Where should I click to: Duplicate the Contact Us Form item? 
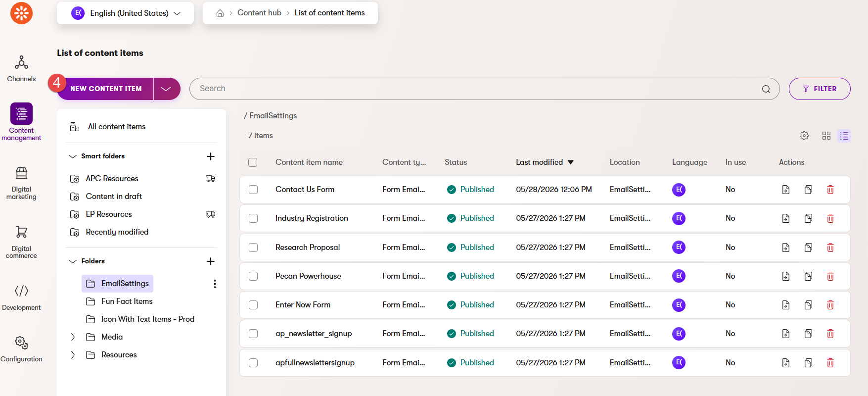808,190
